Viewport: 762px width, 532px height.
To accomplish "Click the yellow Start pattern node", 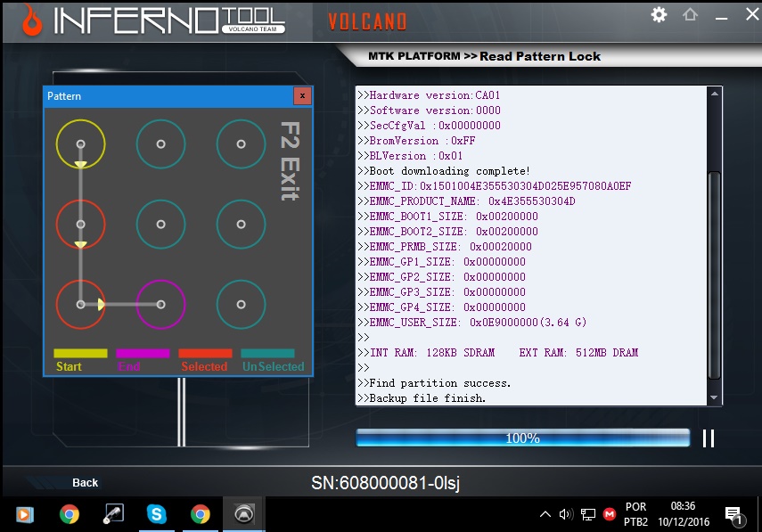I will pyautogui.click(x=81, y=144).
